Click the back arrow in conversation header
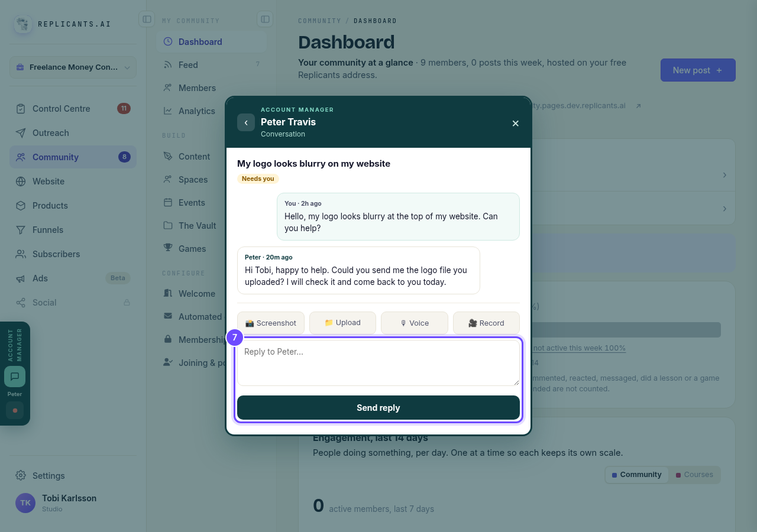Viewport: 757px width, 532px height. pyautogui.click(x=246, y=122)
